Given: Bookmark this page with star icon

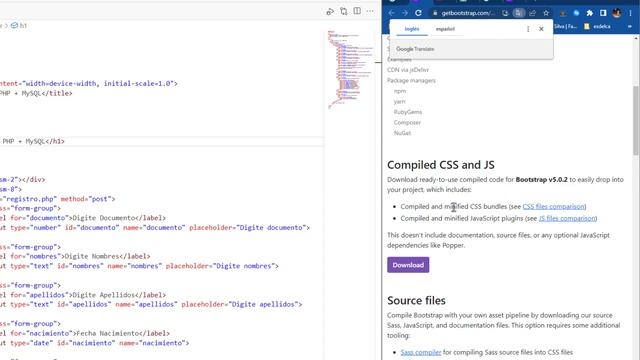Looking at the screenshot, I should 546,13.
